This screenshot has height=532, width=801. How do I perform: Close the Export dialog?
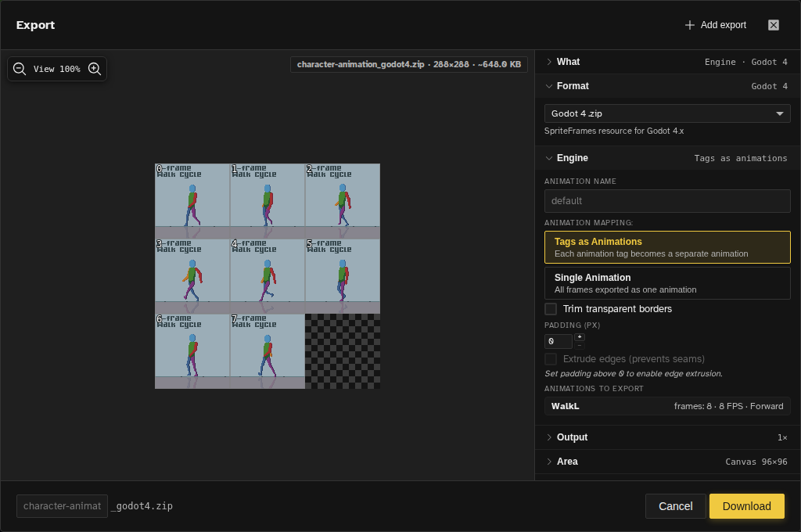774,25
